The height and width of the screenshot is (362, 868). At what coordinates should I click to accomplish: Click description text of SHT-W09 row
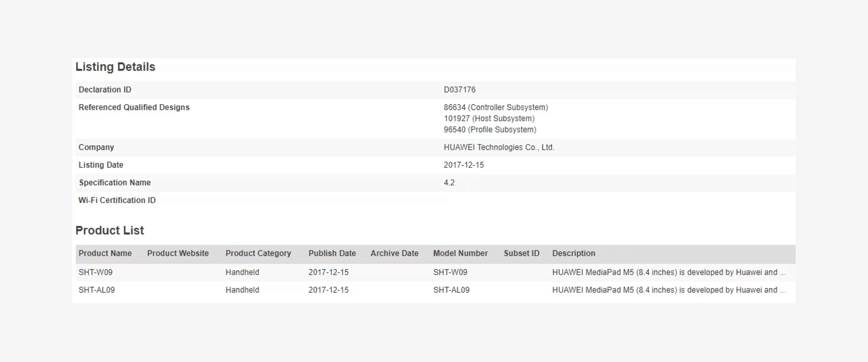[669, 272]
